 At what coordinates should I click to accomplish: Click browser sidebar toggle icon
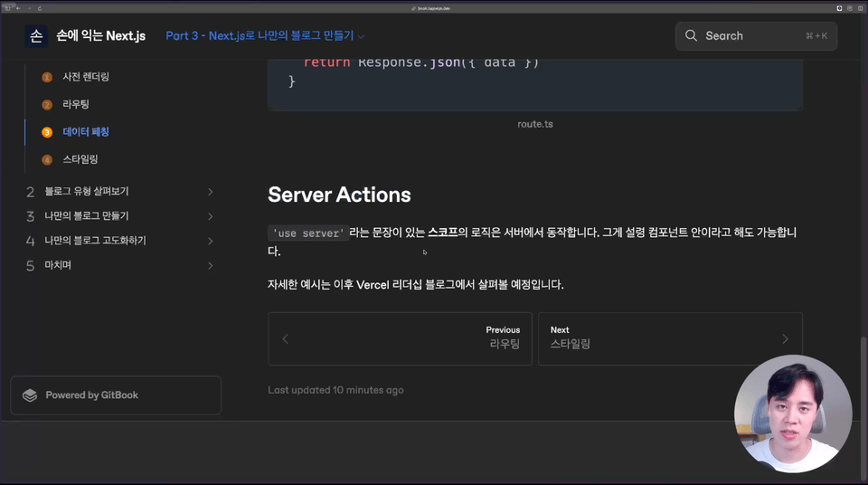point(8,8)
